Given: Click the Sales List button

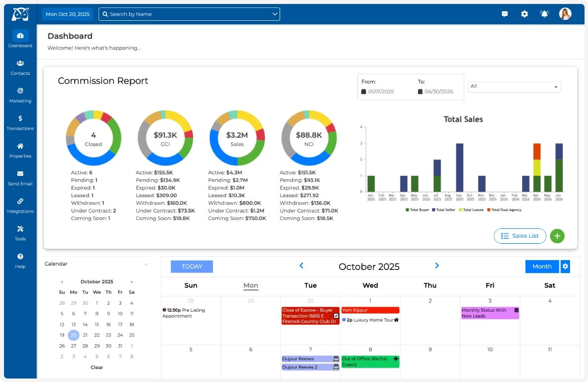Looking at the screenshot, I should coord(520,236).
